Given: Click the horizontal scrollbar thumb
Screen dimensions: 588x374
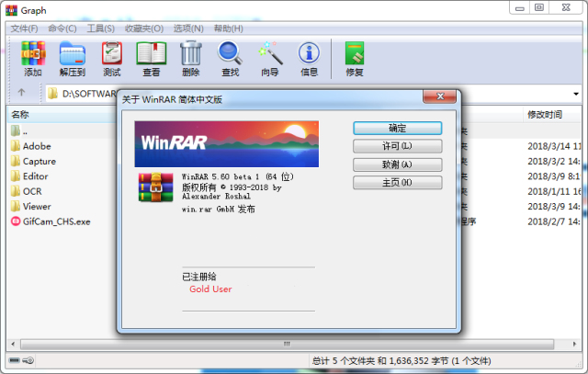Looking at the screenshot, I should (x=287, y=344).
